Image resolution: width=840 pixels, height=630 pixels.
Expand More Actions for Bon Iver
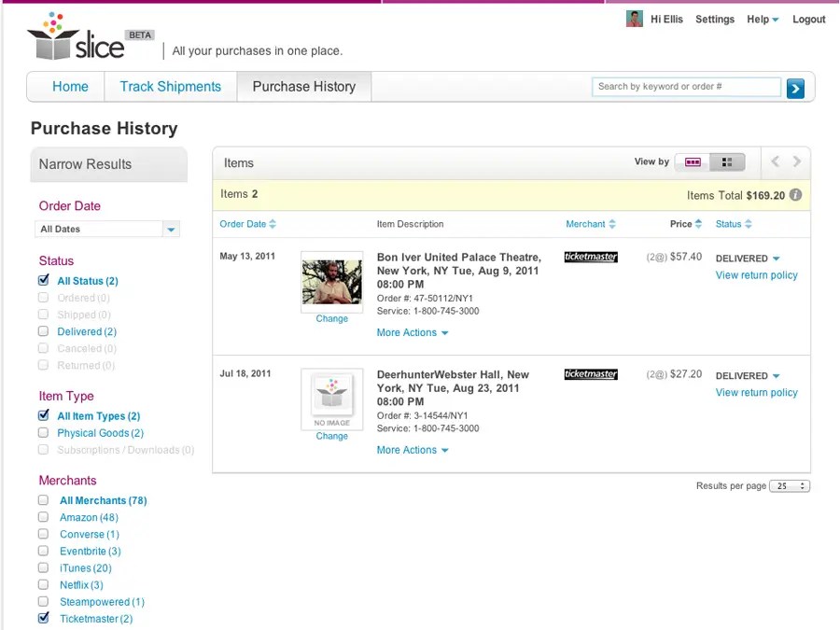point(412,332)
